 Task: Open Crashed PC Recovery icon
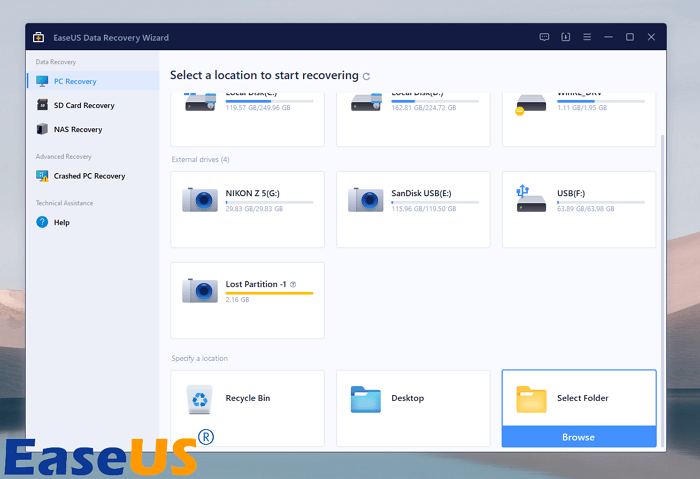pyautogui.click(x=43, y=176)
